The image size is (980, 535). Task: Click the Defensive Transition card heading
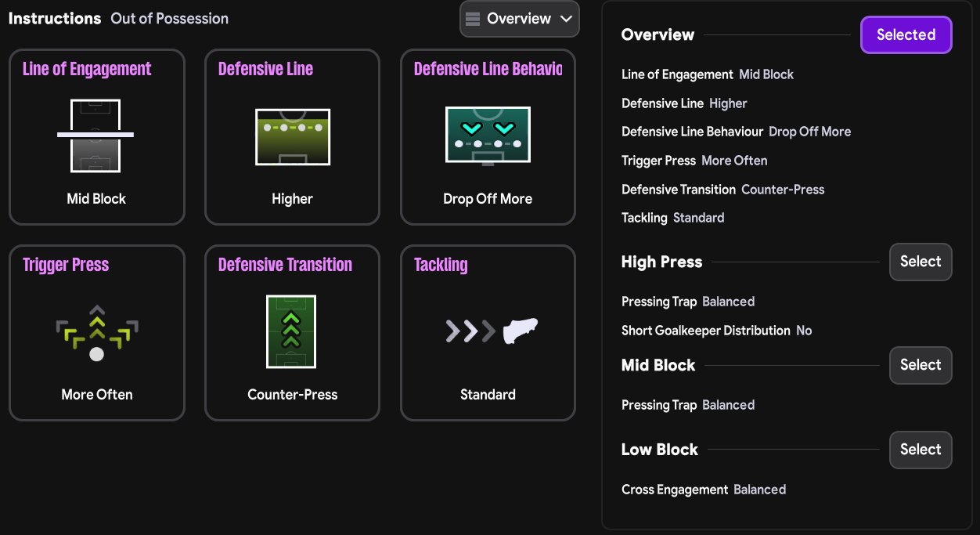point(285,265)
